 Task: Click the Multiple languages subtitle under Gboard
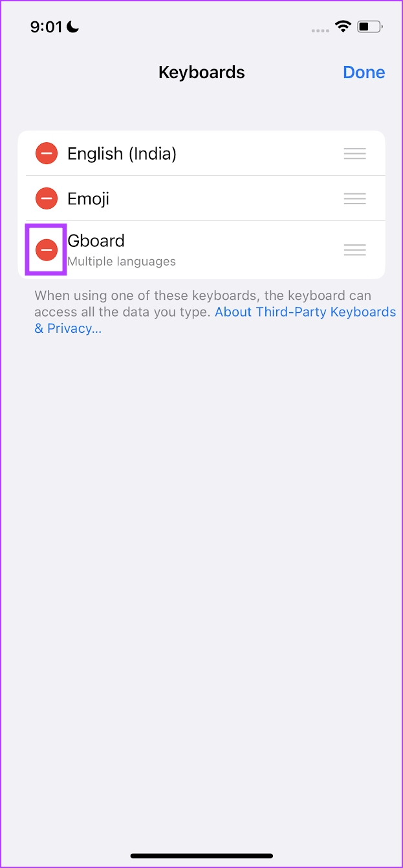point(122,262)
